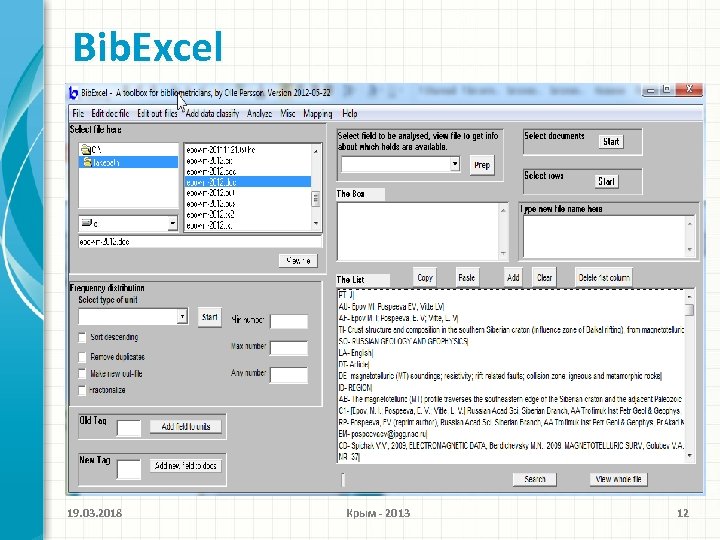Open the Mapping menu

317,113
